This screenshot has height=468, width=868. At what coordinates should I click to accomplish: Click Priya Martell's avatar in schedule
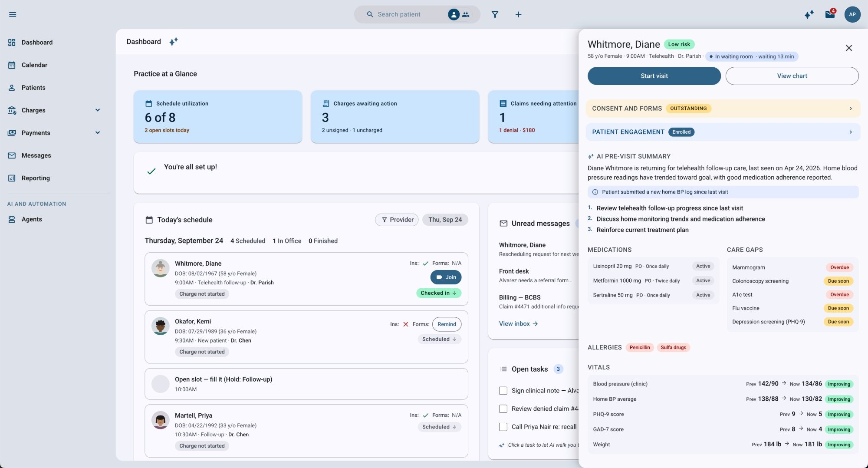pyautogui.click(x=161, y=420)
